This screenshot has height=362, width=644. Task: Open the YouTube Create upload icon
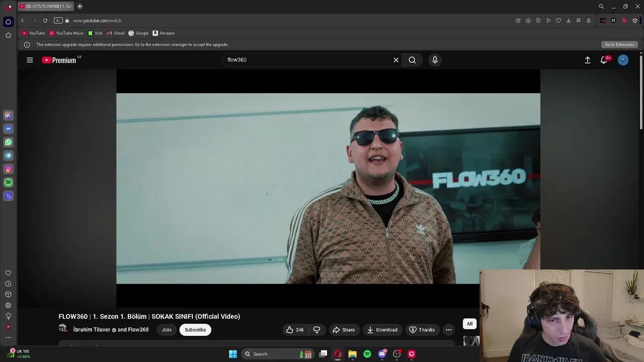[x=587, y=60]
